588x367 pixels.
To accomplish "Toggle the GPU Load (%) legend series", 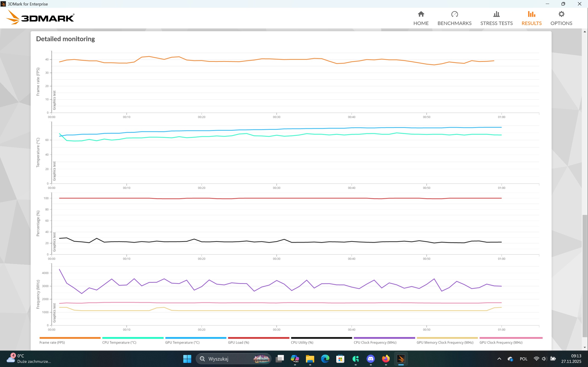I will (x=238, y=342).
